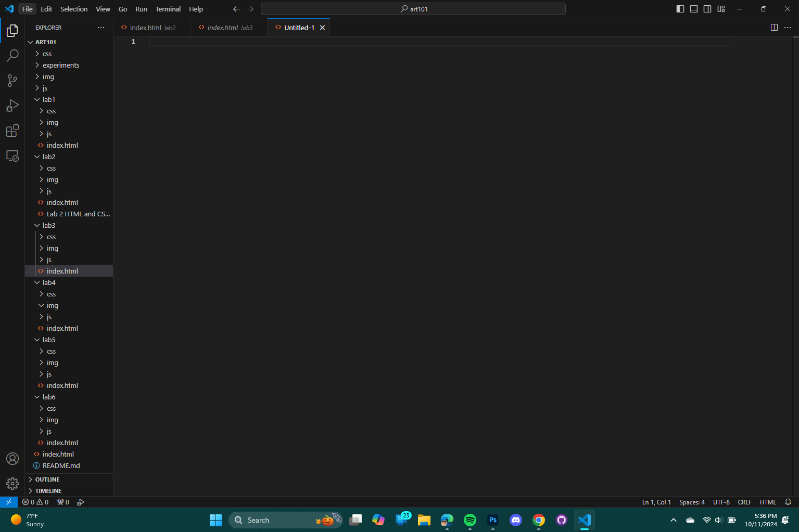Toggle the bottom Panel layout button
The width and height of the screenshot is (799, 532).
coord(694,9)
